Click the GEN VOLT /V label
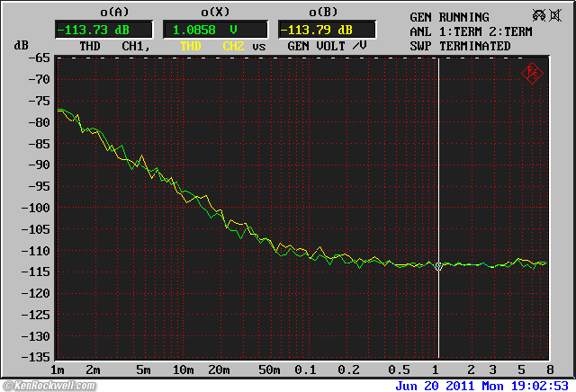This screenshot has width=576, height=392. (x=327, y=46)
